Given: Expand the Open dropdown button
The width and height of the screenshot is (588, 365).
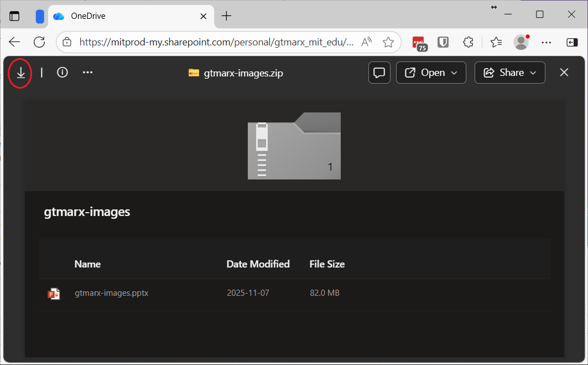Looking at the screenshot, I should 431,73.
